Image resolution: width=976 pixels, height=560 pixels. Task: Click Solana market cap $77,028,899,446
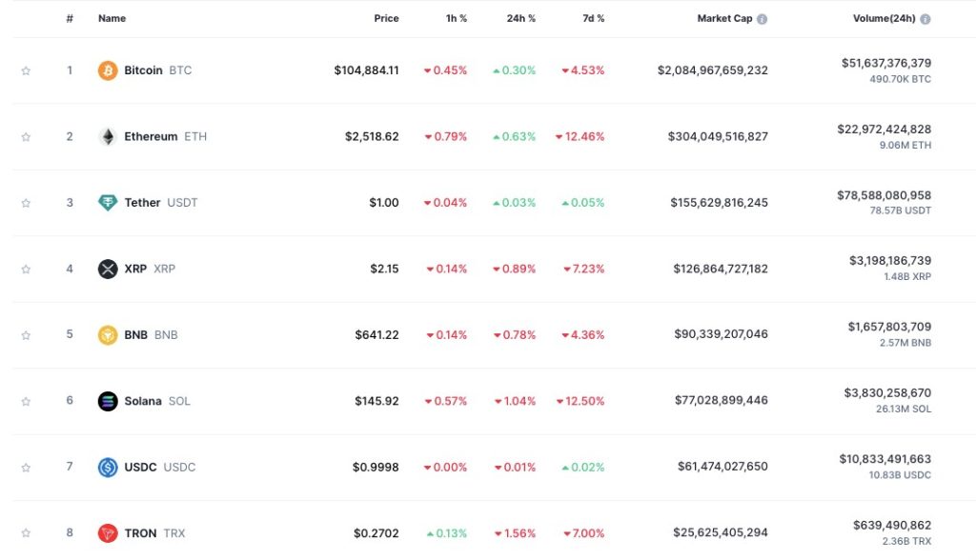click(x=722, y=400)
